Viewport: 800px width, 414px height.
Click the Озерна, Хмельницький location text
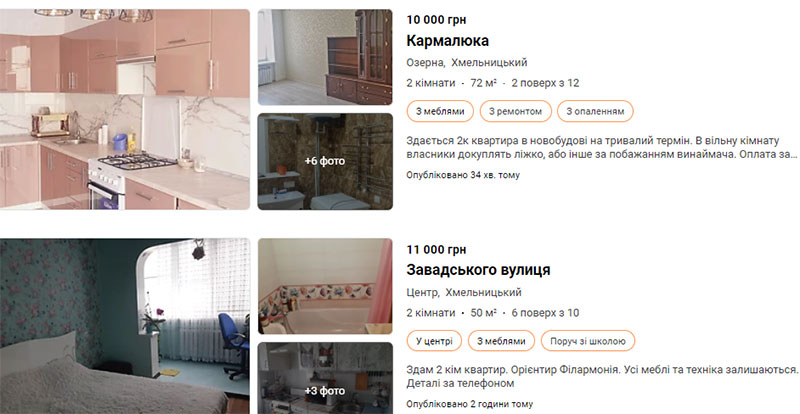467,63
